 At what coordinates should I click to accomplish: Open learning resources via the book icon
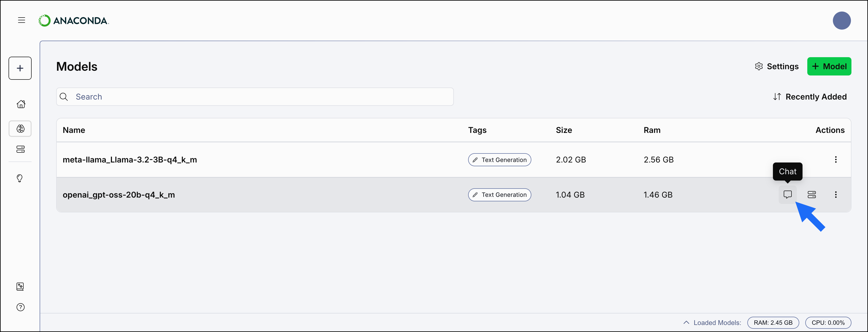point(20,287)
